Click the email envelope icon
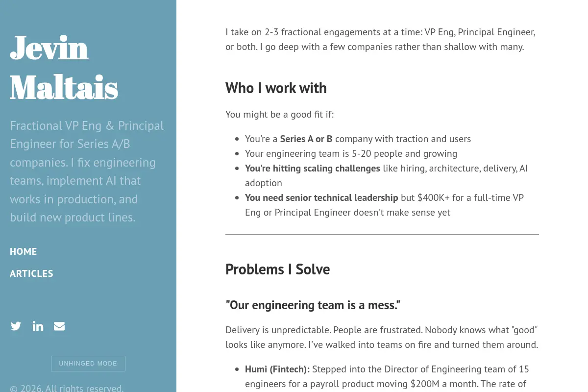The height and width of the screenshot is (392, 588). pos(59,326)
